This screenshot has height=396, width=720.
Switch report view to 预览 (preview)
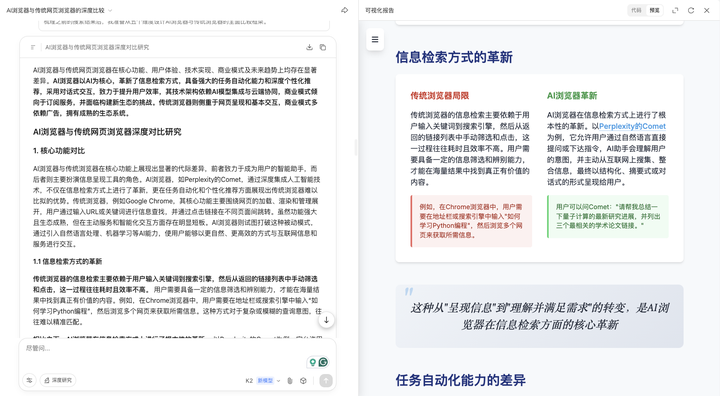(x=654, y=10)
